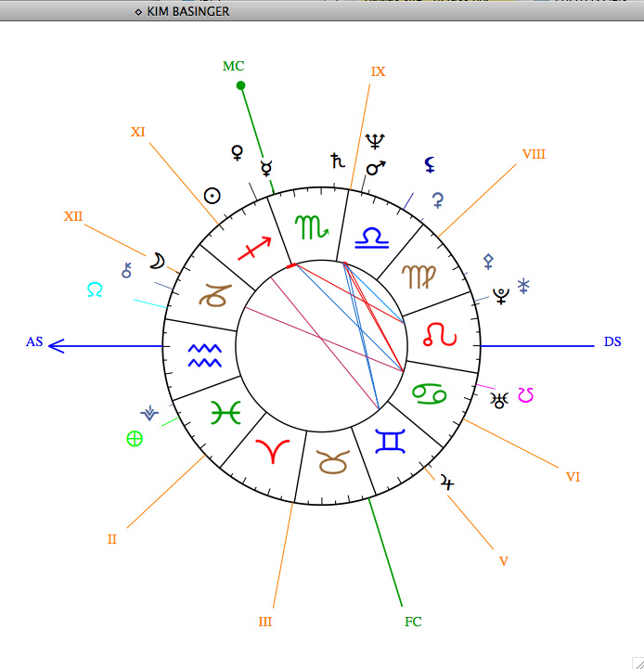Select the Uranus glyph near Cancer
This screenshot has height=669, width=644.
[x=499, y=400]
